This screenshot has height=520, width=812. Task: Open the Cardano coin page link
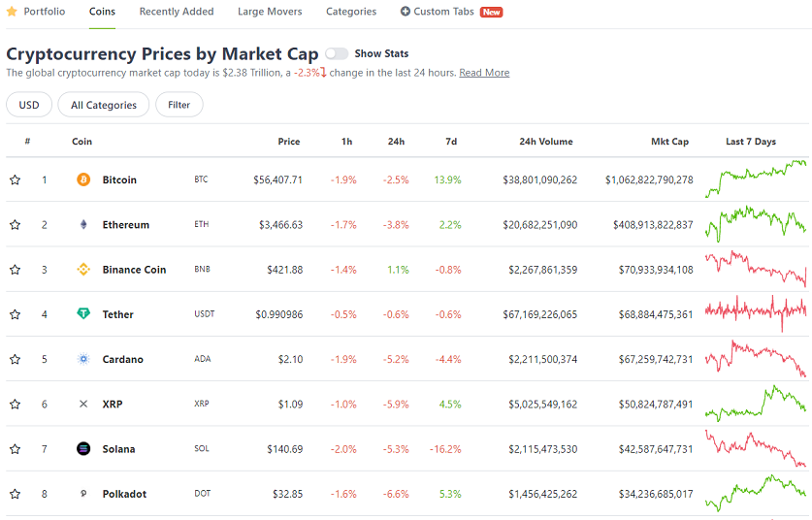(x=123, y=359)
